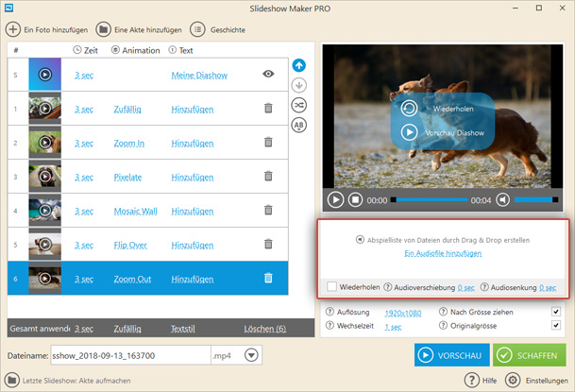Stop playback with the stop button
This screenshot has height=392, width=575.
(355, 200)
